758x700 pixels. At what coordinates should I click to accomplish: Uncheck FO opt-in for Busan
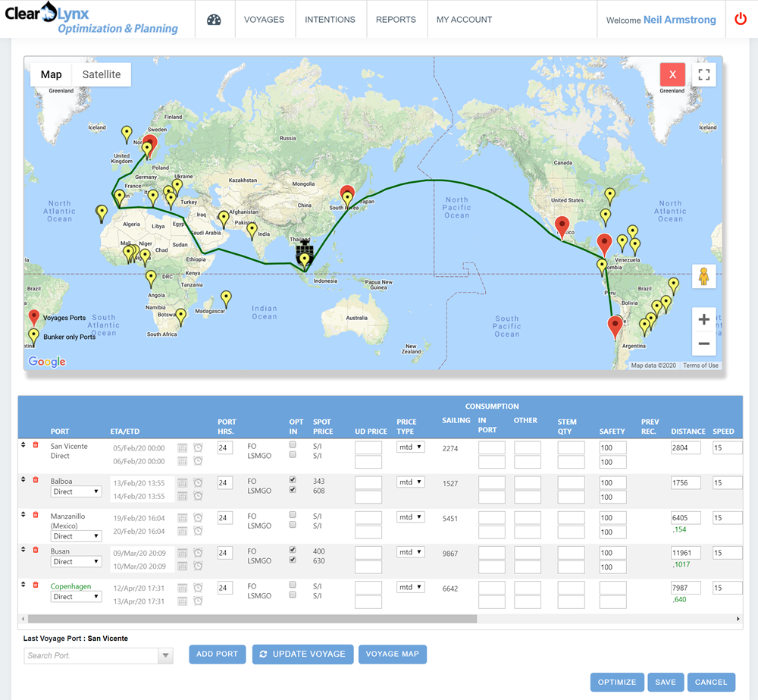tap(293, 550)
